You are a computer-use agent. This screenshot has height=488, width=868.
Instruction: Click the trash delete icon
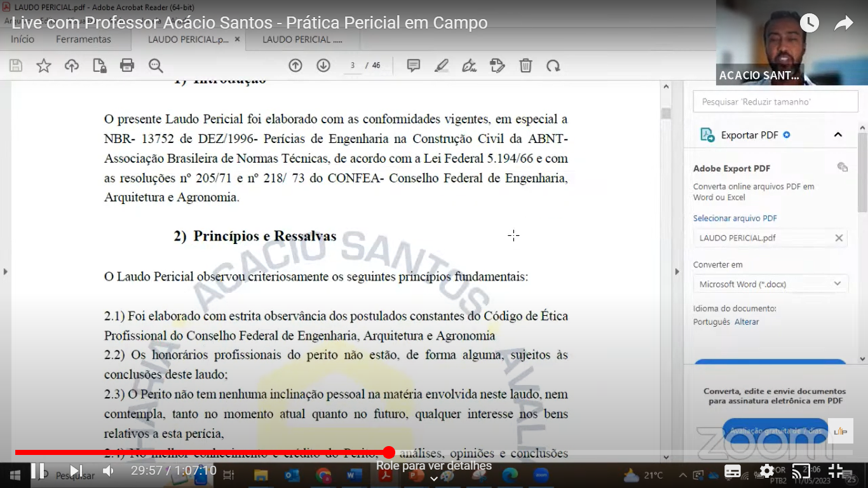coord(526,65)
